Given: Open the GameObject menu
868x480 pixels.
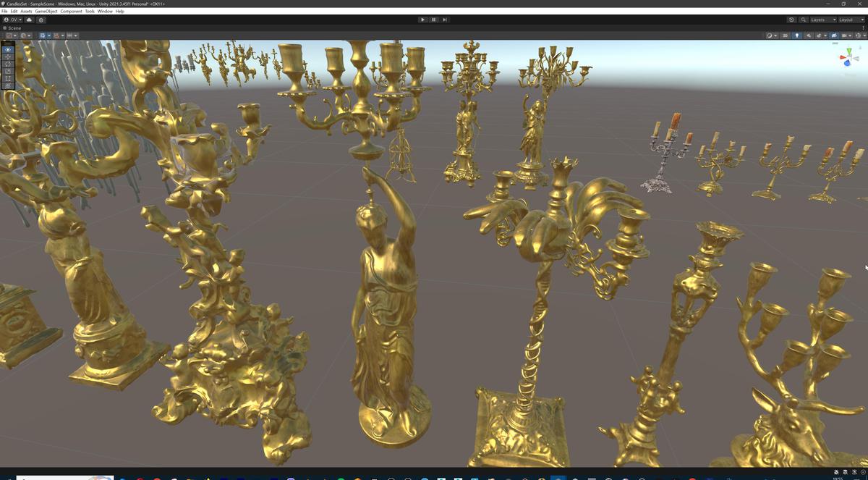Looking at the screenshot, I should [x=46, y=11].
